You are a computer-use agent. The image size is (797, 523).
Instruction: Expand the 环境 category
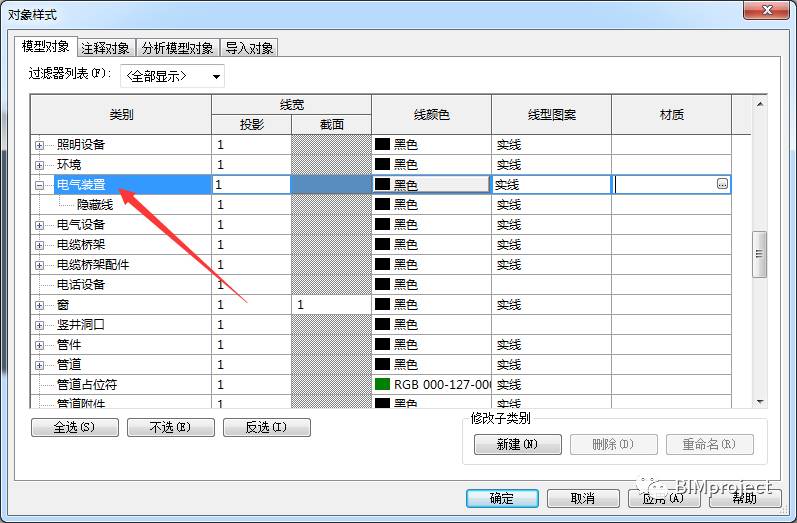tap(39, 165)
